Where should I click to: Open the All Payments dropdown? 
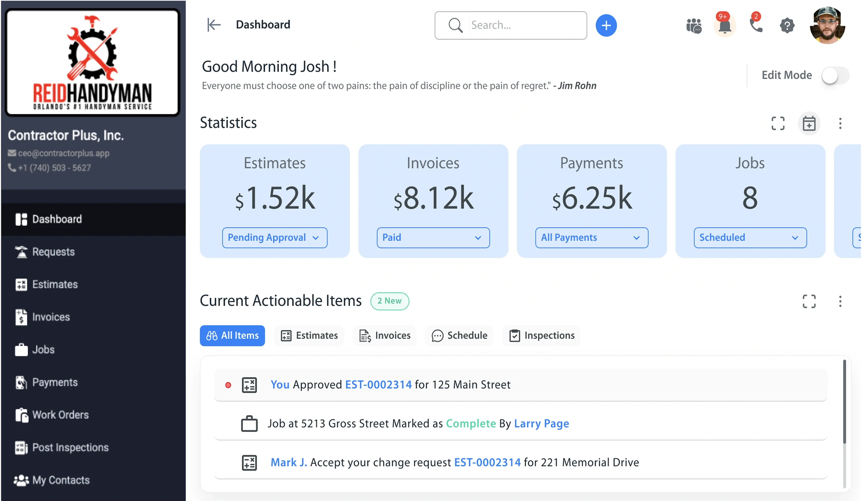[591, 238]
